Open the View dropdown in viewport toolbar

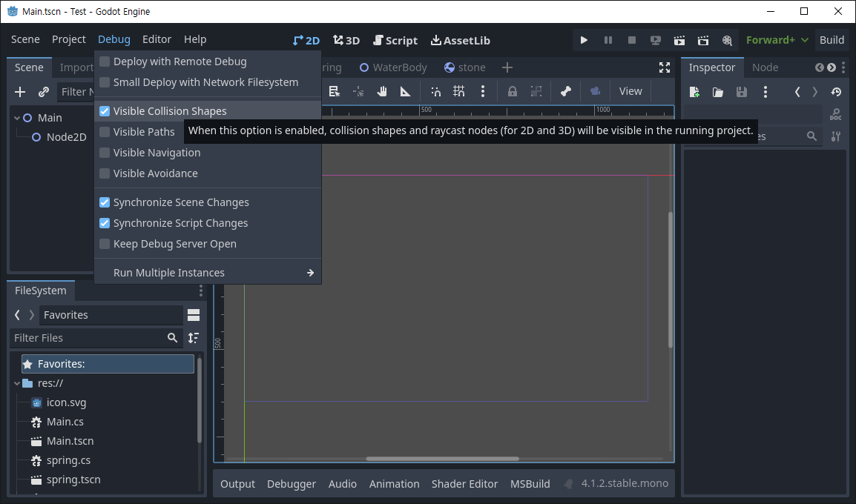coord(631,91)
